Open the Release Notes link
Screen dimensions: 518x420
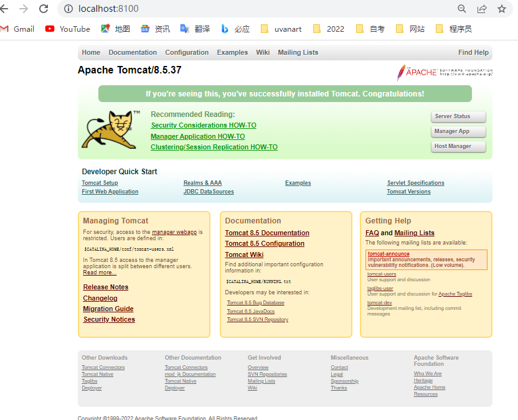point(106,287)
